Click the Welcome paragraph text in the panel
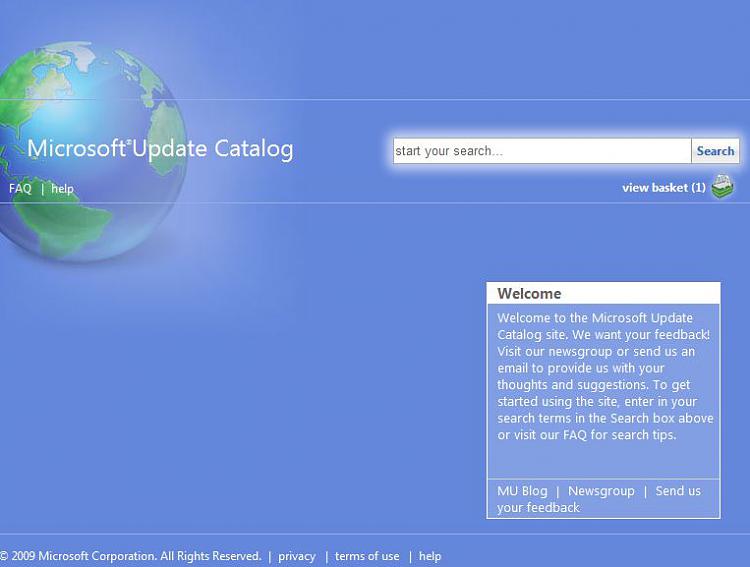 click(605, 377)
